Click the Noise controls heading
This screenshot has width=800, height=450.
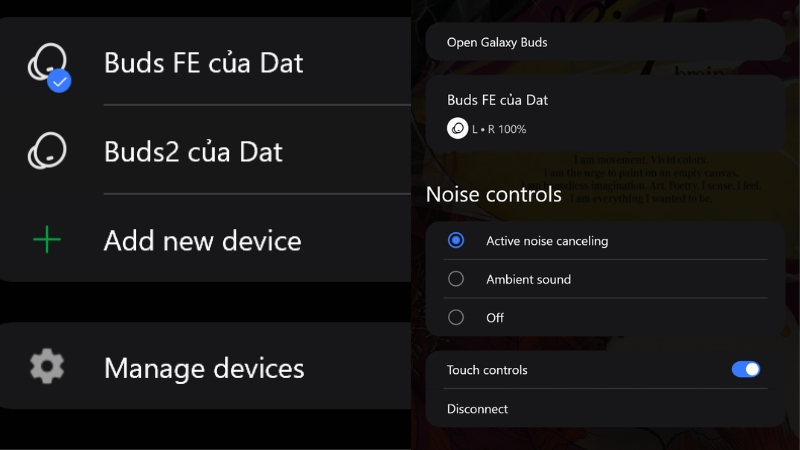click(493, 194)
